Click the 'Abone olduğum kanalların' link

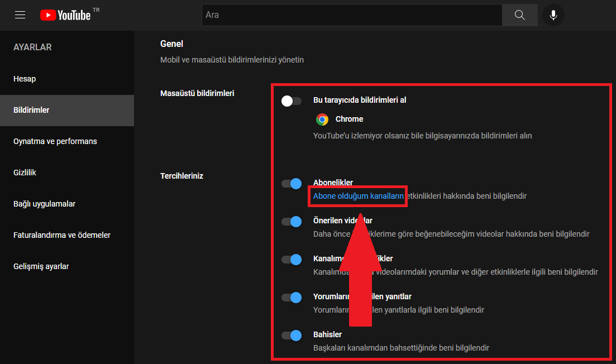(358, 196)
